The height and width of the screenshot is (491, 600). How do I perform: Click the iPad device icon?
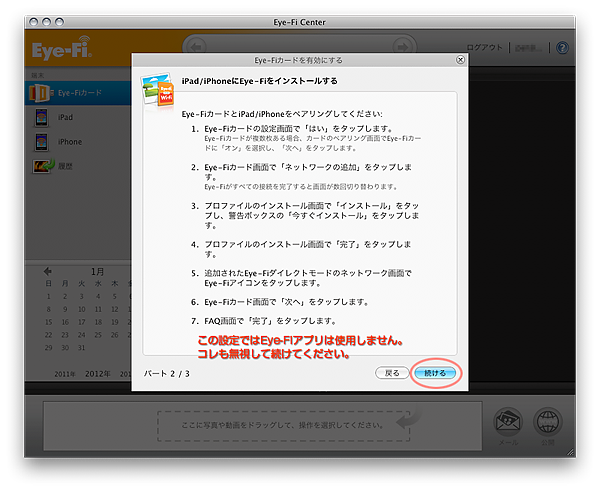(x=41, y=117)
